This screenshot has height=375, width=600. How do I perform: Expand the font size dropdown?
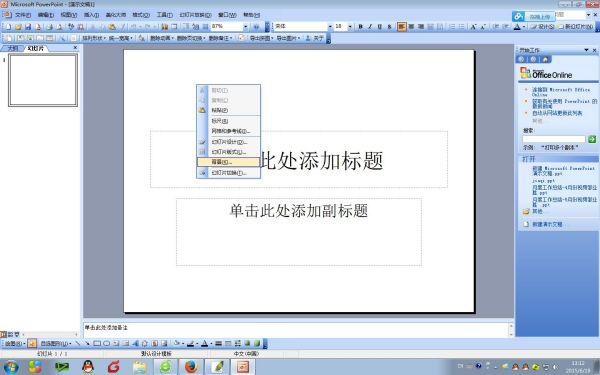pyautogui.click(x=350, y=26)
